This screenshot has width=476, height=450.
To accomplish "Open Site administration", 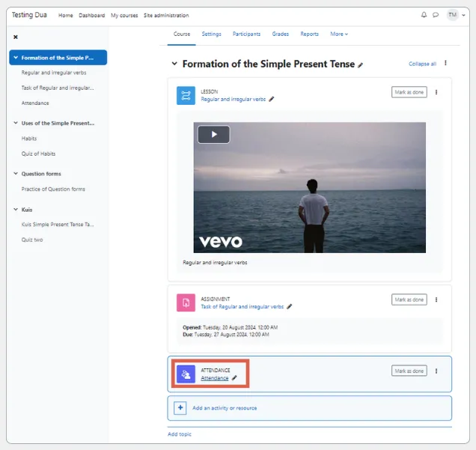I will 166,15.
